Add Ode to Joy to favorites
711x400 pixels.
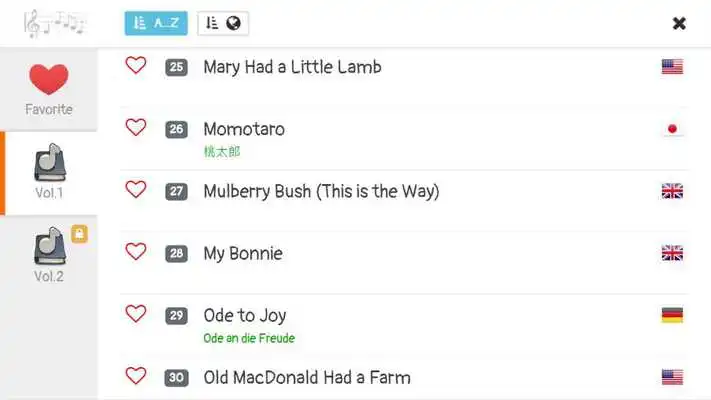[136, 314]
